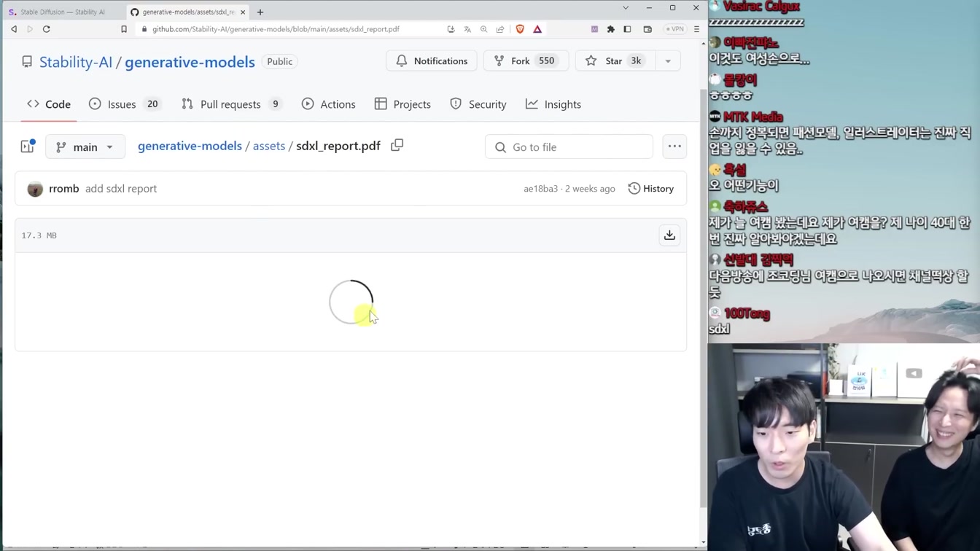The width and height of the screenshot is (980, 551).
Task: Click the repository book icon beside Stability-AI
Action: click(x=27, y=62)
